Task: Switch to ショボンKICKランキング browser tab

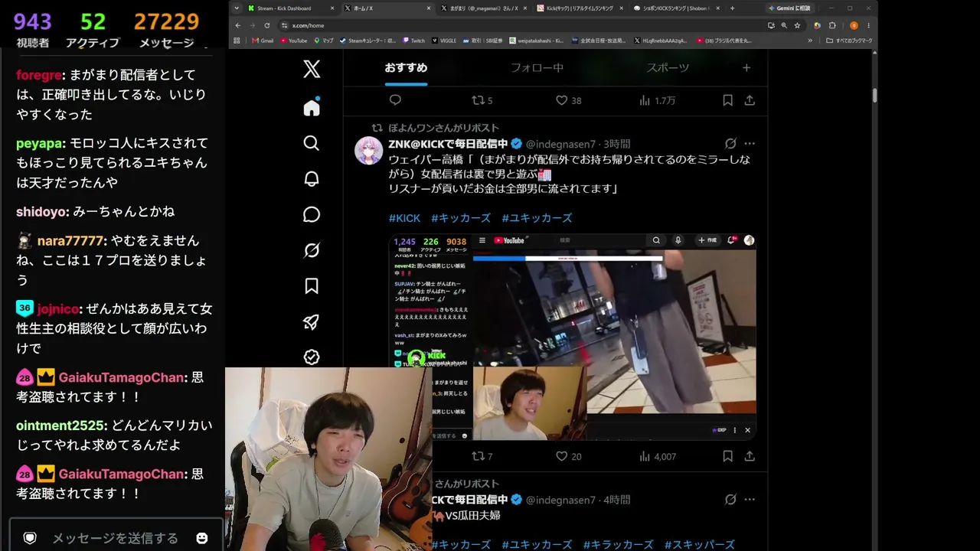Action: (x=677, y=8)
